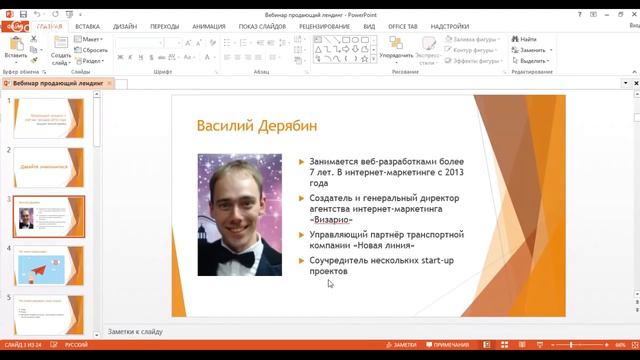Select the right arrow shape in gallery
This screenshot has width=640, height=360.
346,49
